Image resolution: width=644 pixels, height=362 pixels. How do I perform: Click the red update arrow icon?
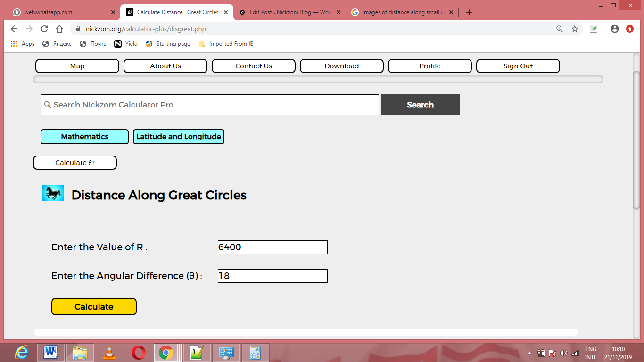[x=630, y=29]
